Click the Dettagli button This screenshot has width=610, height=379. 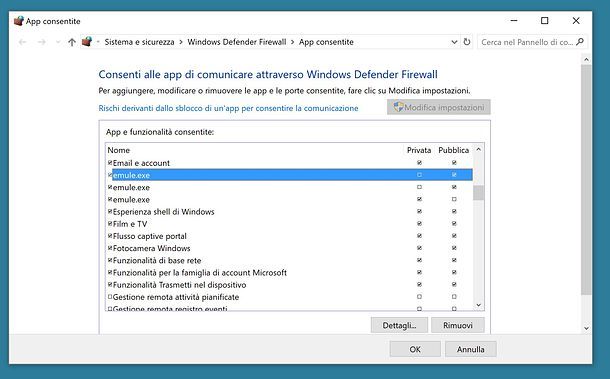399,325
